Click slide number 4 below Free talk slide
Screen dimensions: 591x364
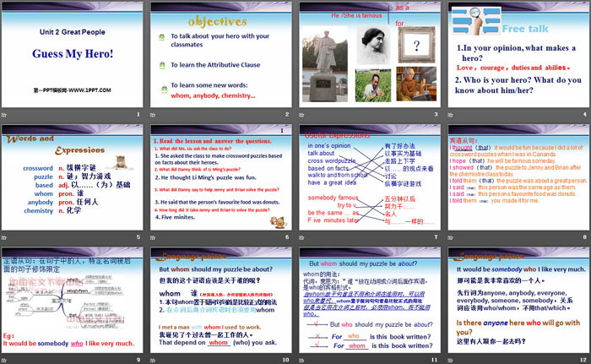[x=584, y=114]
